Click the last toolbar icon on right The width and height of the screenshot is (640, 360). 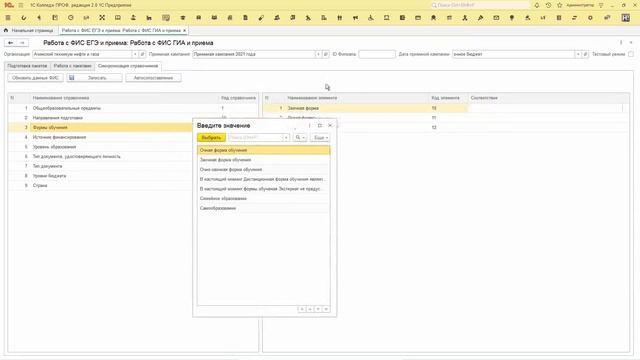pyautogui.click(x=625, y=18)
